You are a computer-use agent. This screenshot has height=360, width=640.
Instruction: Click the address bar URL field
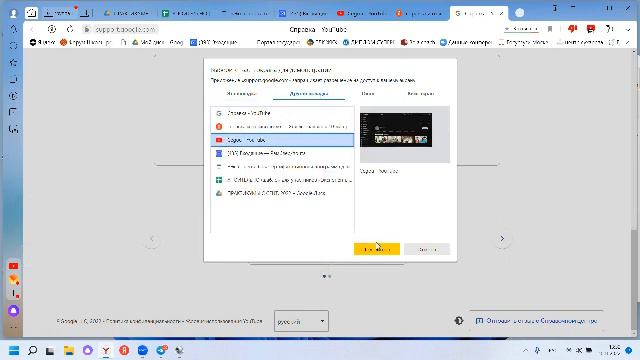[x=124, y=29]
